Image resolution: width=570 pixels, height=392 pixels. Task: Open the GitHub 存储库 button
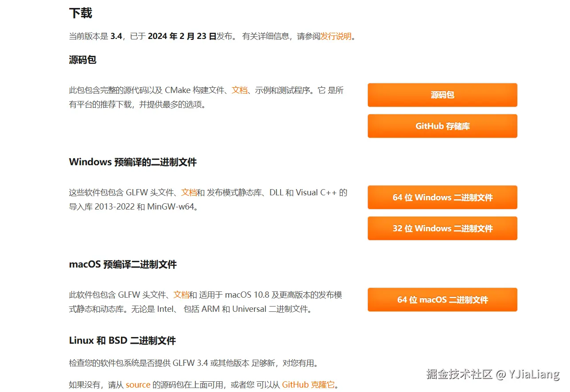pyautogui.click(x=442, y=126)
